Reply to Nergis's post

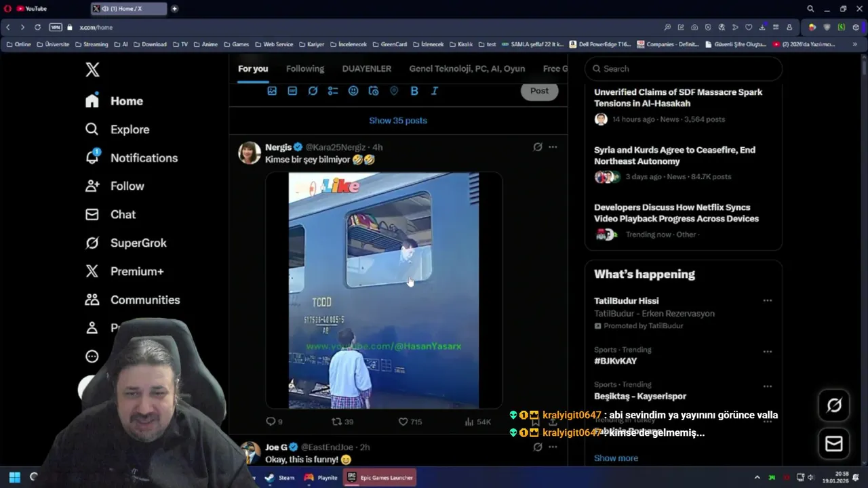[274, 422]
